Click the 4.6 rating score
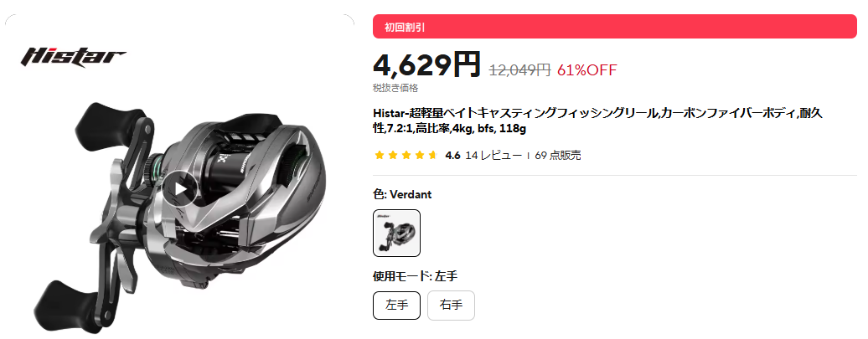This screenshot has height=339, width=868. [x=452, y=156]
